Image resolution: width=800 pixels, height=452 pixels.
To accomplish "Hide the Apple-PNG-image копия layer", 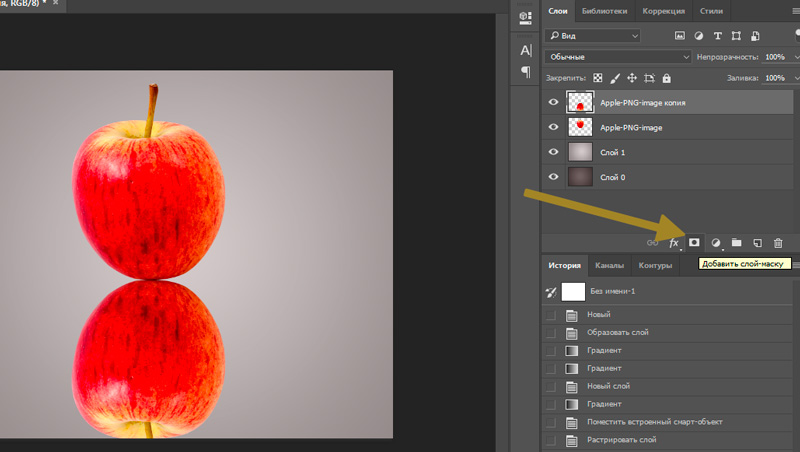I will pos(554,102).
